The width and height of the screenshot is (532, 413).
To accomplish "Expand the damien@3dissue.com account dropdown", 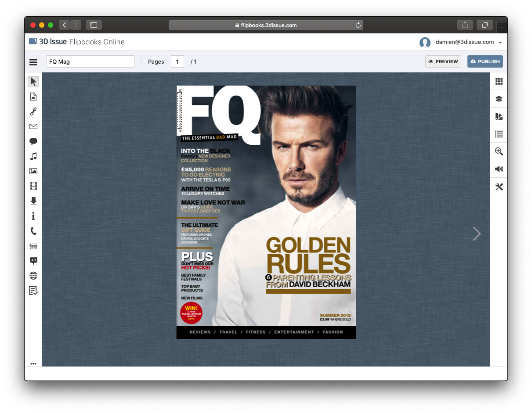I will (500, 43).
